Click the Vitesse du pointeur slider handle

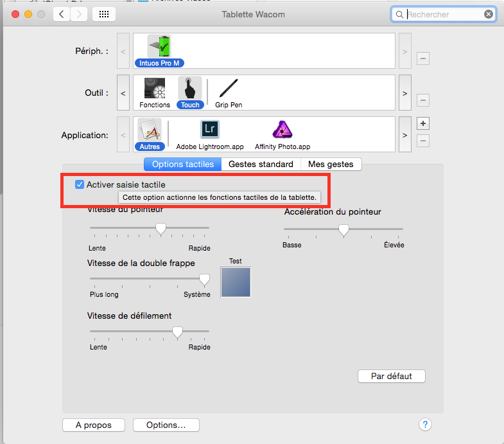161,229
